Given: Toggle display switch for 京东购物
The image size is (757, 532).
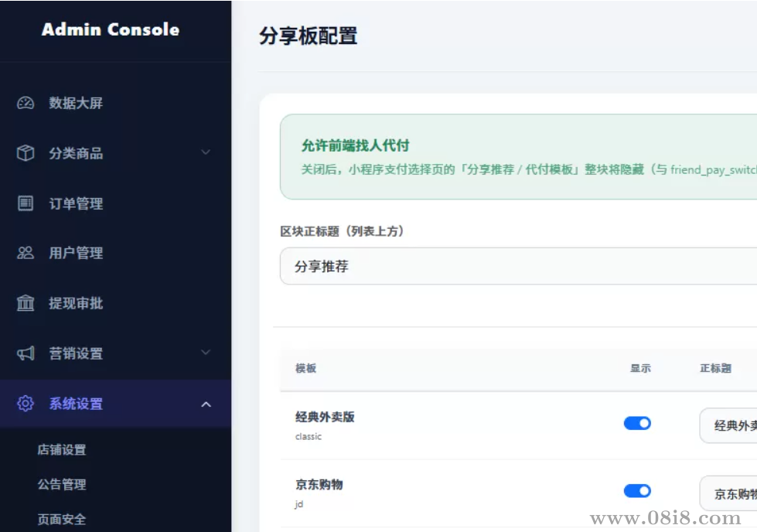Looking at the screenshot, I should click(x=637, y=491).
